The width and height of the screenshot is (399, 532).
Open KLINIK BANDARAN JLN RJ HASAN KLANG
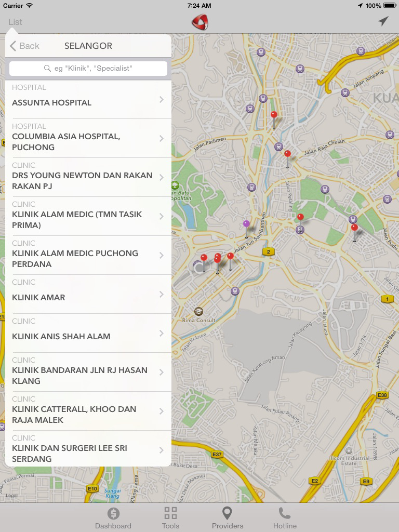(88, 372)
